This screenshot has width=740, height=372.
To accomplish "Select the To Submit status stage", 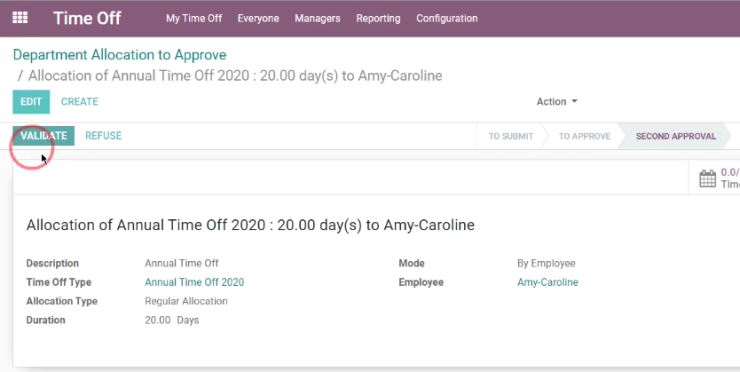I will [511, 136].
